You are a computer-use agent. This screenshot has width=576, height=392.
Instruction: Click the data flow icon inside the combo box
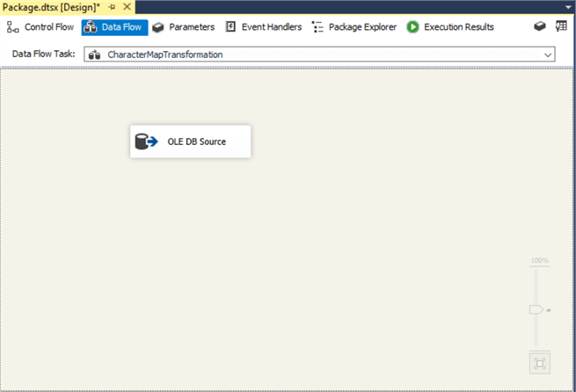[94, 54]
